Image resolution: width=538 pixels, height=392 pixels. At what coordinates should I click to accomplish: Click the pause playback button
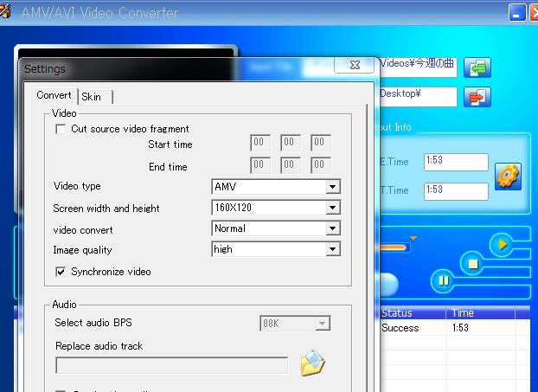pyautogui.click(x=443, y=280)
